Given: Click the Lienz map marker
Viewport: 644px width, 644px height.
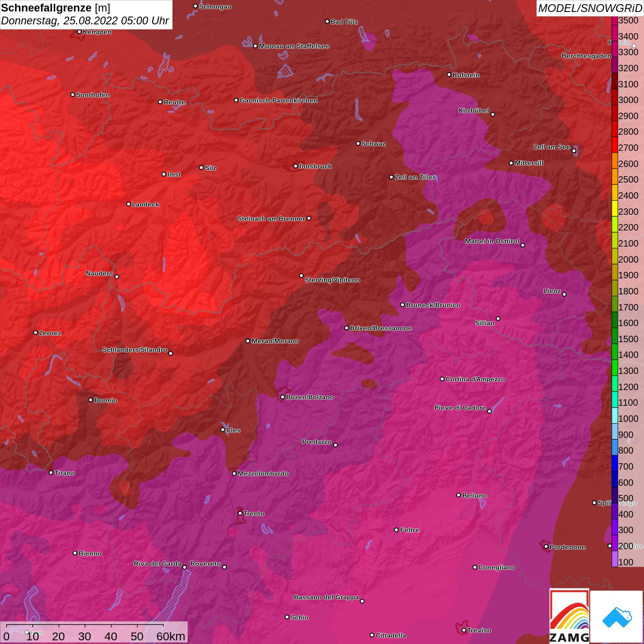Looking at the screenshot, I should pos(564,294).
